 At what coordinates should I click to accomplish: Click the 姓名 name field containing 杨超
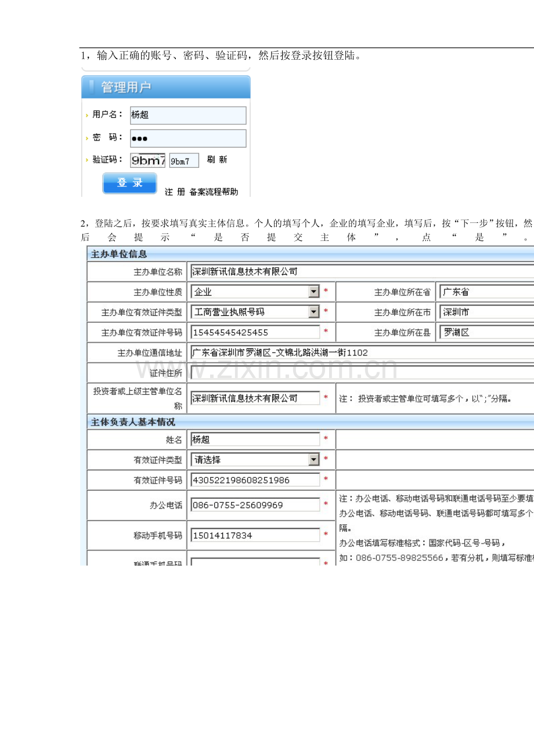(255, 440)
